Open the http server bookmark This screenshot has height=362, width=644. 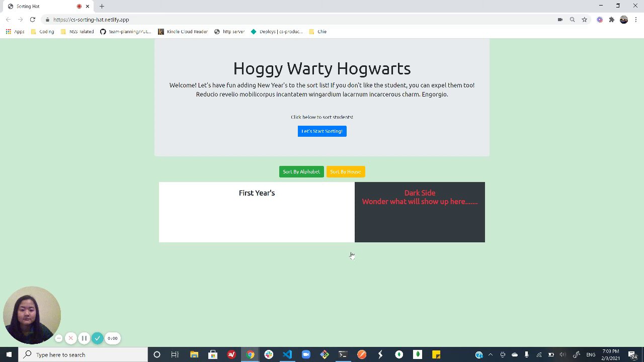coord(229,32)
